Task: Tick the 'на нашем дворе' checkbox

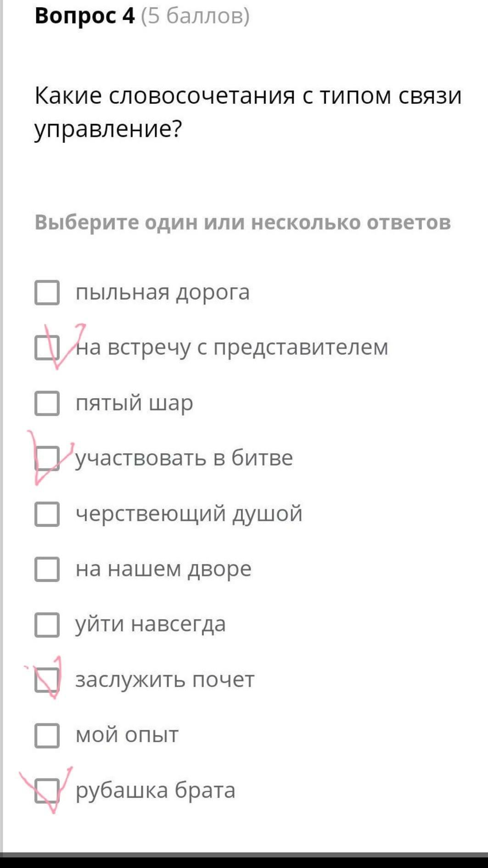Action: click(x=47, y=569)
